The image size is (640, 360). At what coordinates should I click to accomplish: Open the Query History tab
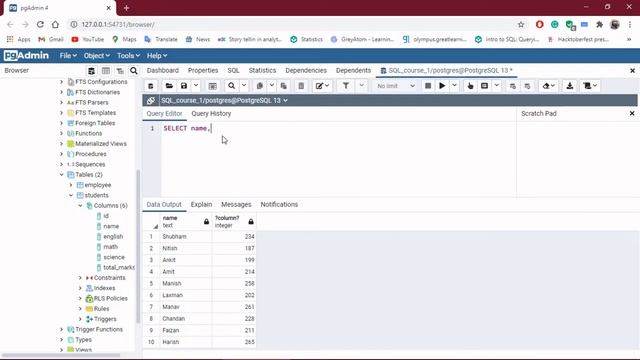pyautogui.click(x=211, y=113)
